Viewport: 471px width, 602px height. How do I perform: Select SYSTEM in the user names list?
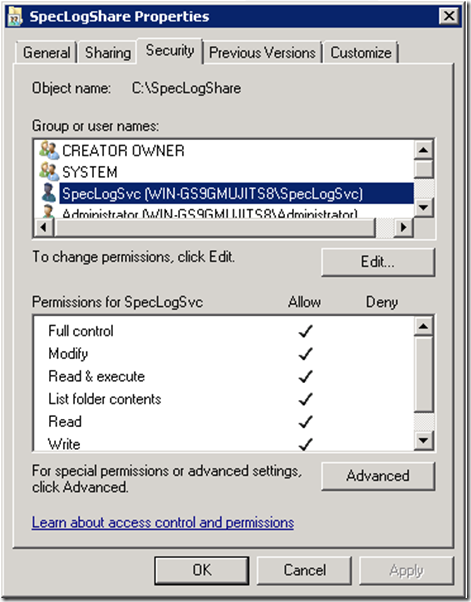(89, 172)
